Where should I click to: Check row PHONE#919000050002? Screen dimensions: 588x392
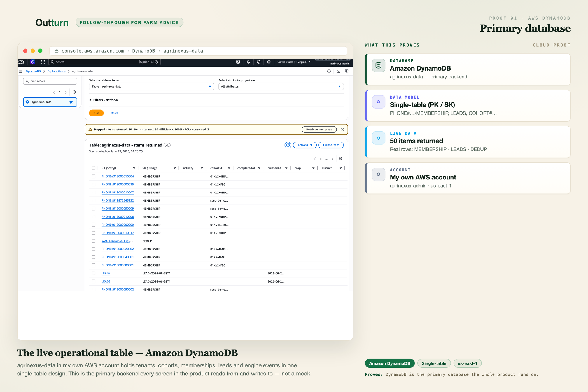click(93, 290)
